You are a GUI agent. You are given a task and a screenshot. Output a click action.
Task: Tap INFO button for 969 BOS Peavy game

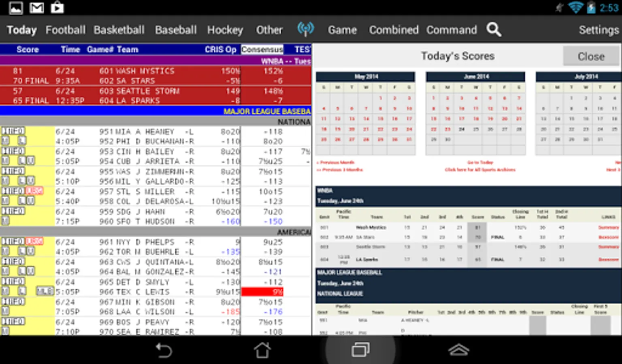(x=13, y=321)
